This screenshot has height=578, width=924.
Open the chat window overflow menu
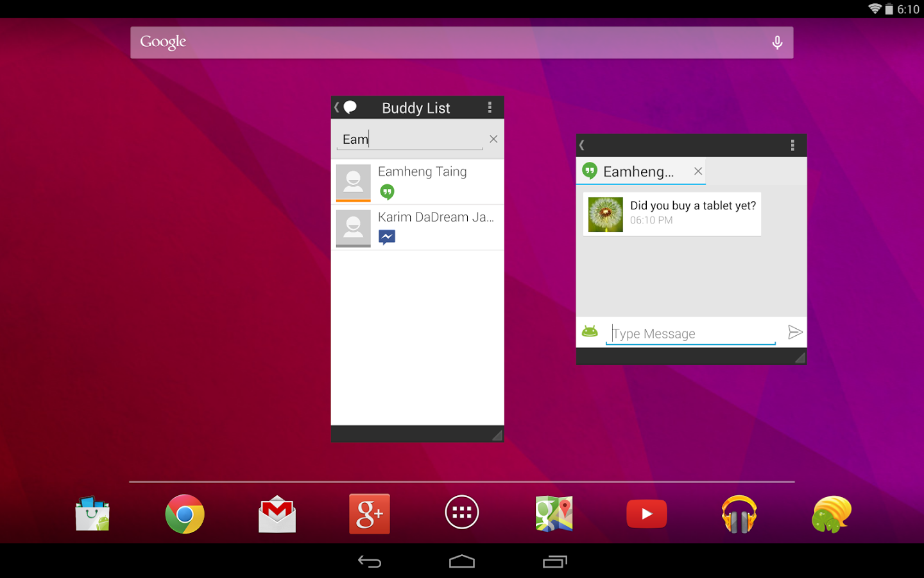coord(792,145)
